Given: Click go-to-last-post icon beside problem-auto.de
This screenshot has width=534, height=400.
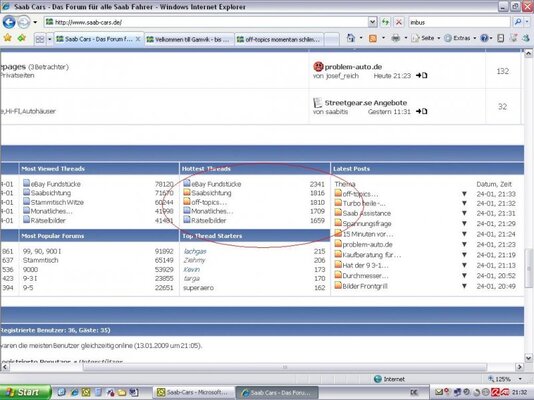Looking at the screenshot, I should [x=422, y=75].
